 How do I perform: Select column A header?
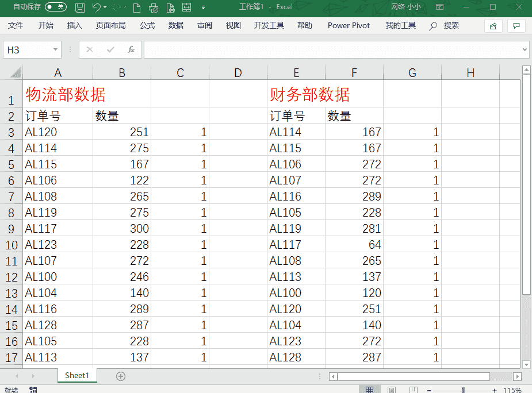point(58,72)
